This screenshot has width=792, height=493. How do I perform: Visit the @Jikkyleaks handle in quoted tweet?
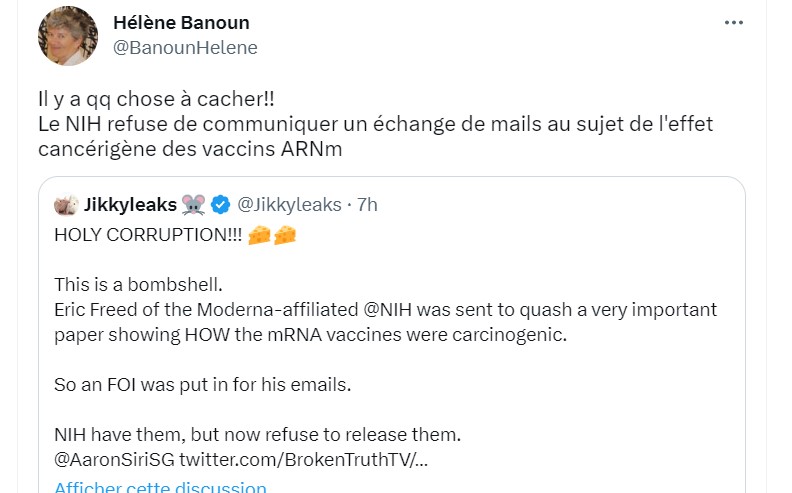(x=288, y=205)
